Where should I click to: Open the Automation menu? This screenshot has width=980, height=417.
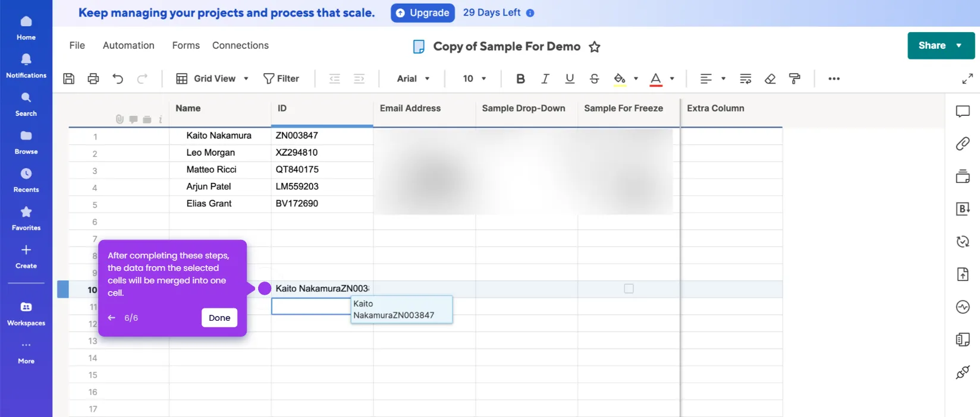click(128, 45)
